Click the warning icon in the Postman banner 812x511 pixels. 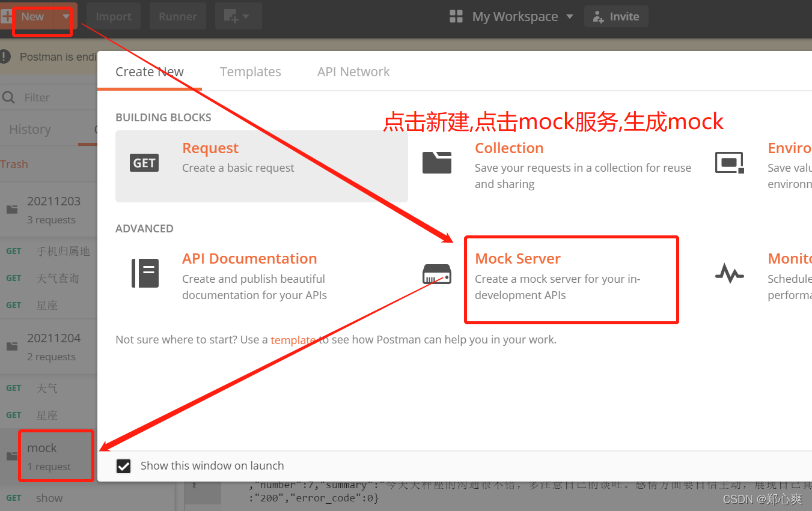tap(5, 56)
